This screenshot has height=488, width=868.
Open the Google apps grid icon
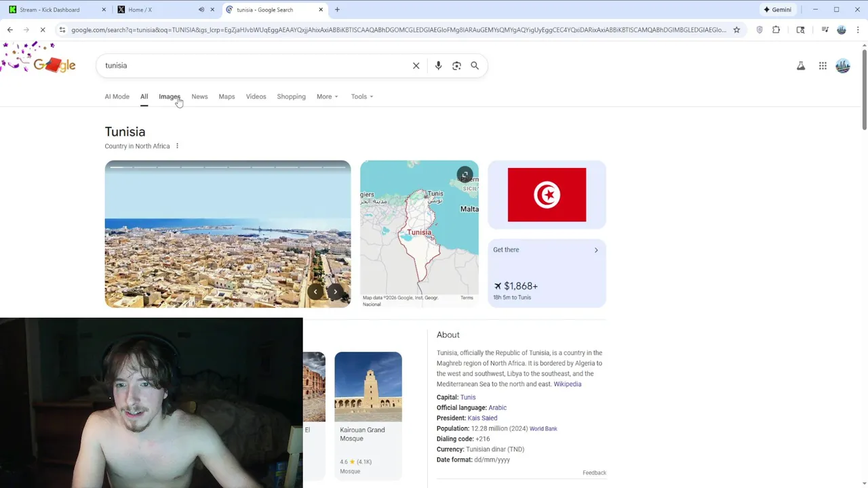823,66
